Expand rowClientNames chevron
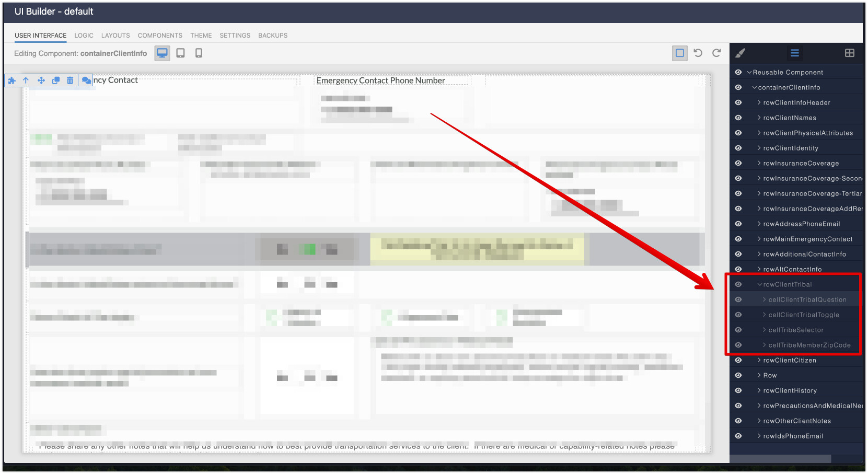 pyautogui.click(x=759, y=118)
